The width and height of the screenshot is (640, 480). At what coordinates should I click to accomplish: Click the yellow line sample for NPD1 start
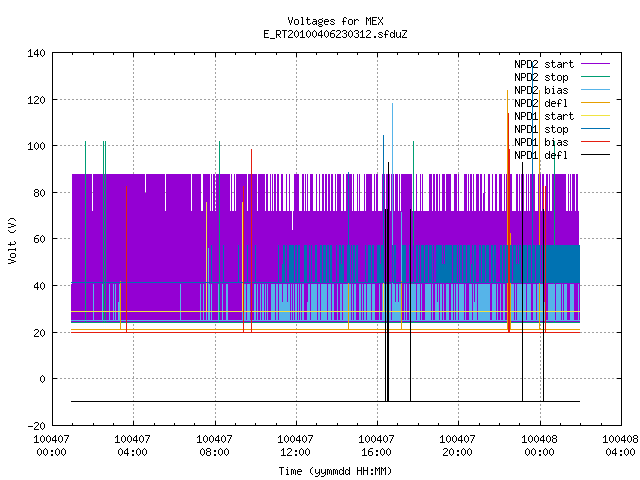coord(595,116)
